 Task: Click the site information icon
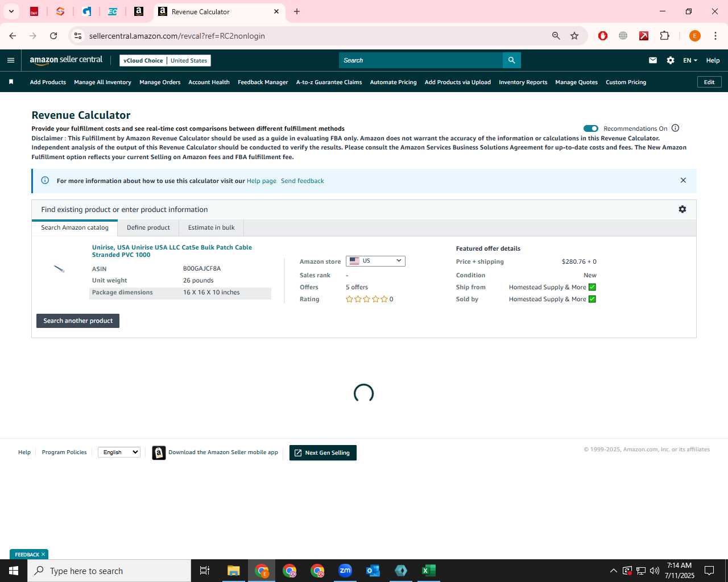78,36
